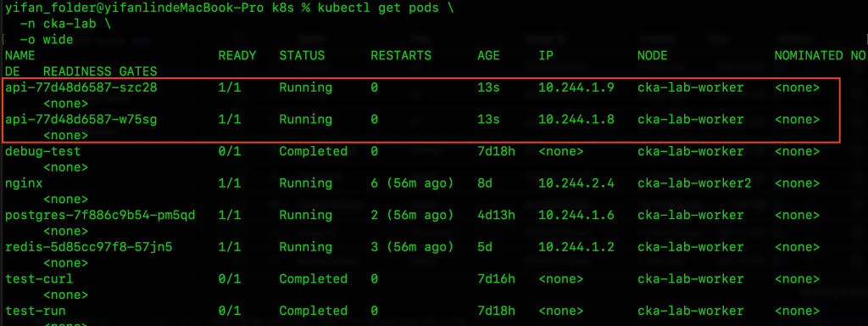Click node cka-lab-worker of postgres row
This screenshot has height=326, width=868.
click(x=690, y=215)
